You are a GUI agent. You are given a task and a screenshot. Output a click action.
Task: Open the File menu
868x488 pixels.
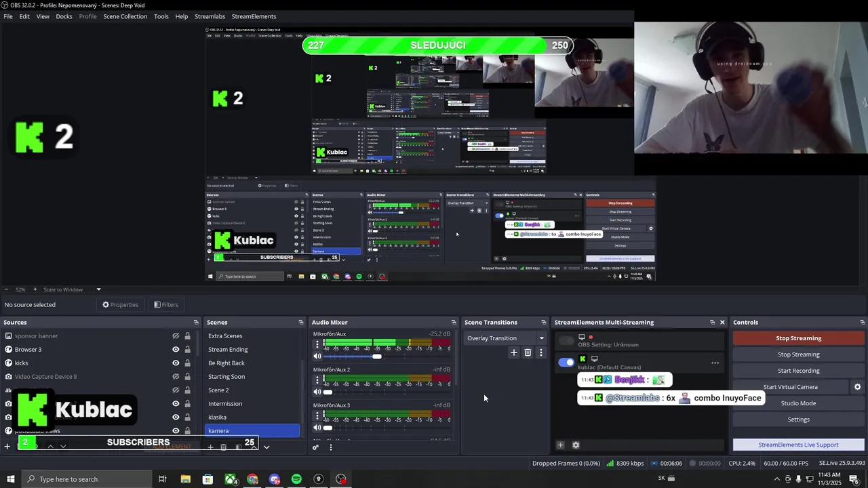(8, 16)
